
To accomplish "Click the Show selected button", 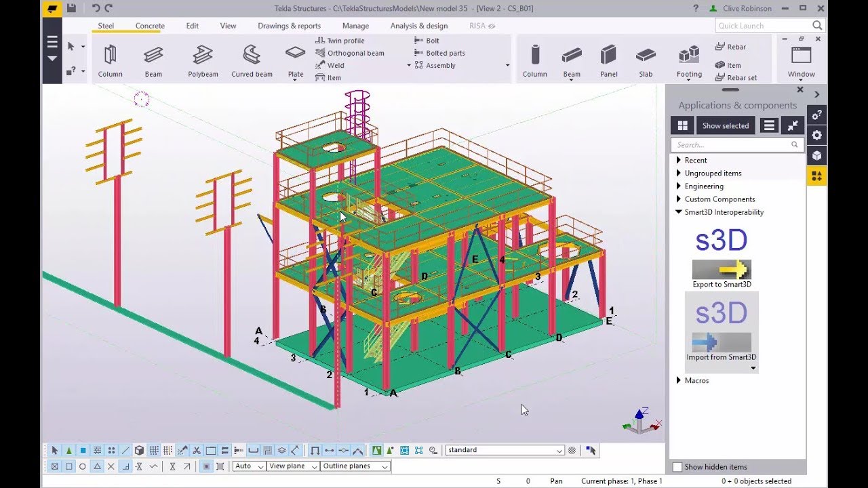I will [726, 125].
